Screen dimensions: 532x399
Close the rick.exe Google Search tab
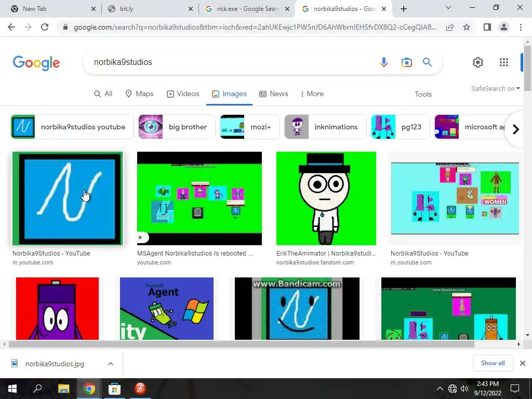coord(287,9)
